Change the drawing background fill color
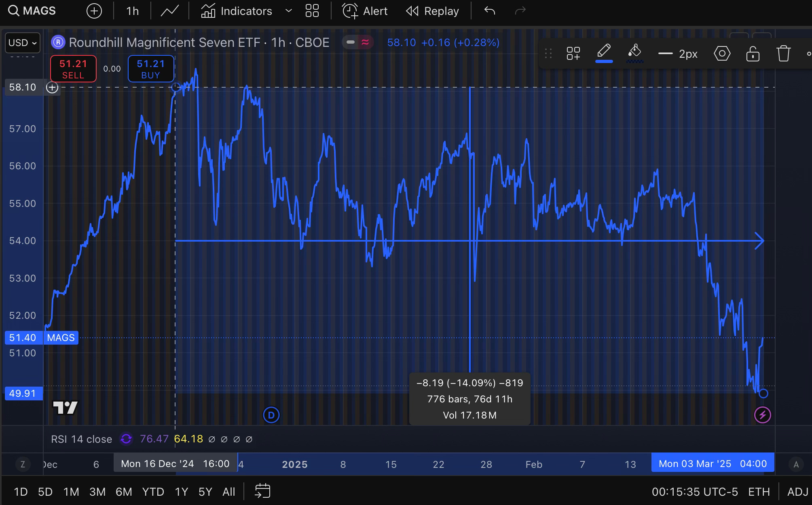The image size is (812, 505). pyautogui.click(x=635, y=53)
